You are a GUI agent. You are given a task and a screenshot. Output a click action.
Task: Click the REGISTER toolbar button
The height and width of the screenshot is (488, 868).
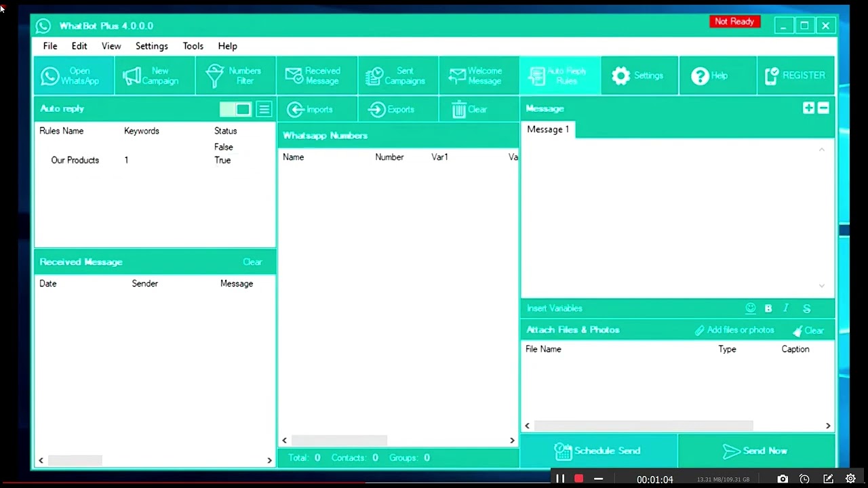tap(795, 76)
